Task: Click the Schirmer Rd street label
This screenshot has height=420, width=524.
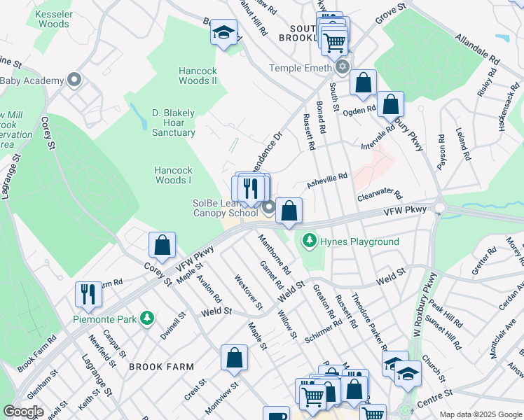Action: (324, 331)
